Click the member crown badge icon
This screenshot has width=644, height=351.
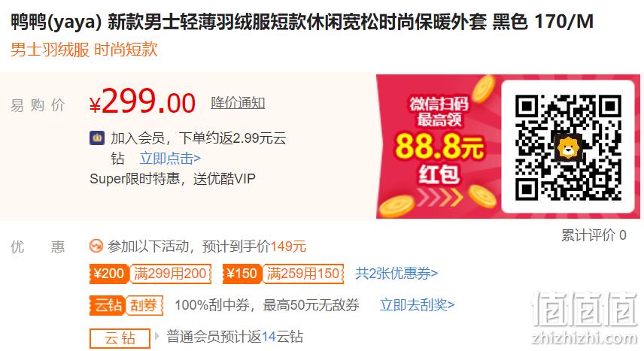pos(97,138)
